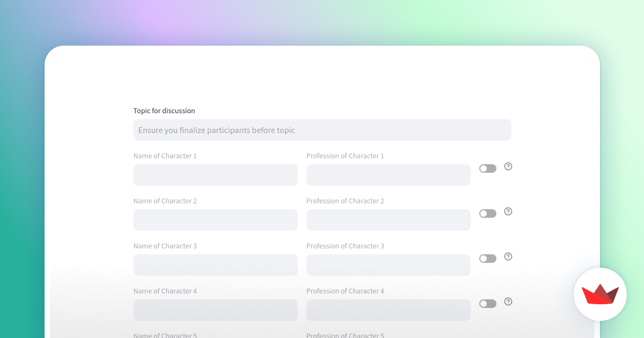The height and width of the screenshot is (338, 644).
Task: Open help icon for Character 4
Action: click(508, 302)
